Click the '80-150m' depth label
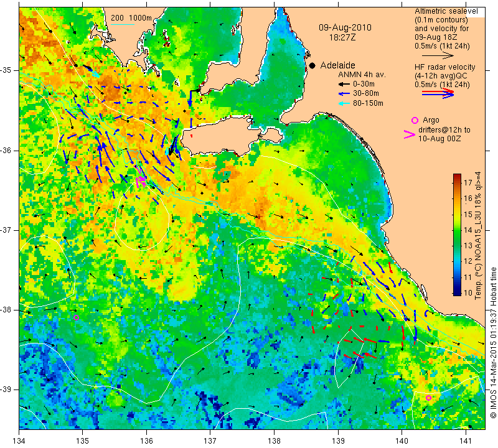Image resolution: width=498 pixels, height=448 pixels. click(x=368, y=103)
